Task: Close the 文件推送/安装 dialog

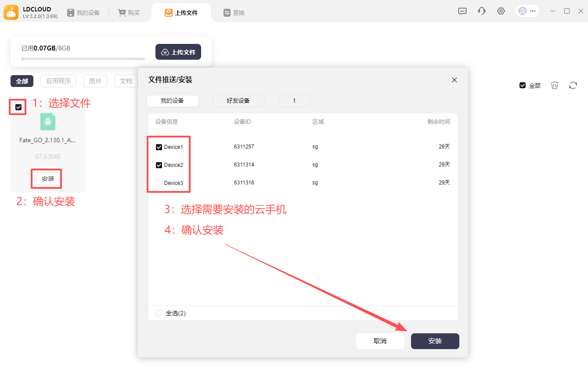Action: [x=455, y=80]
